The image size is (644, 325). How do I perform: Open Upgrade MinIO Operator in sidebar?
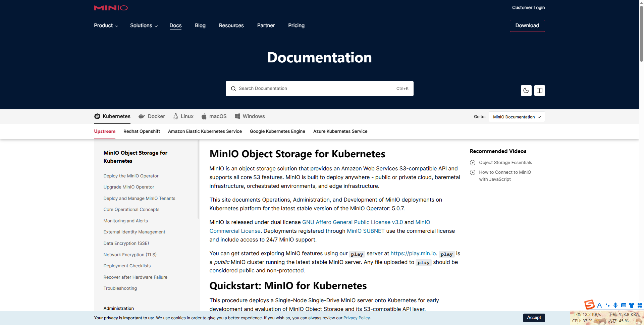[129, 187]
